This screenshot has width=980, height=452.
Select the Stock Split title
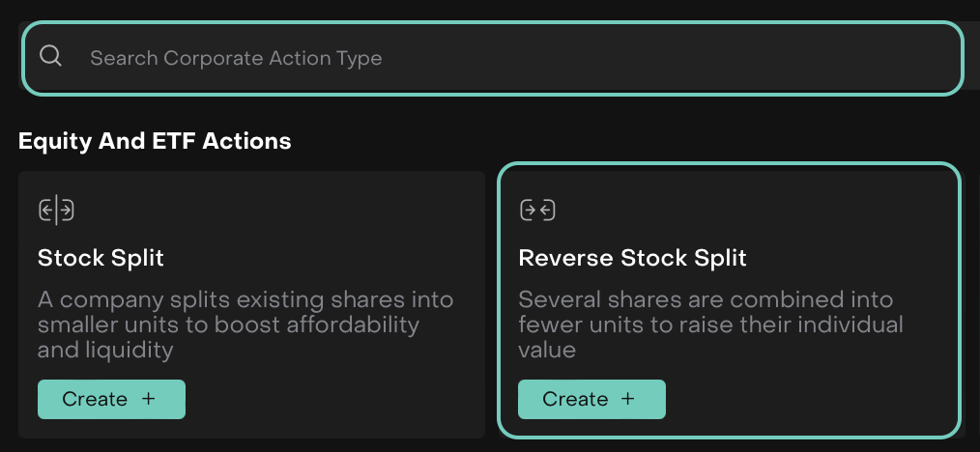[101, 258]
